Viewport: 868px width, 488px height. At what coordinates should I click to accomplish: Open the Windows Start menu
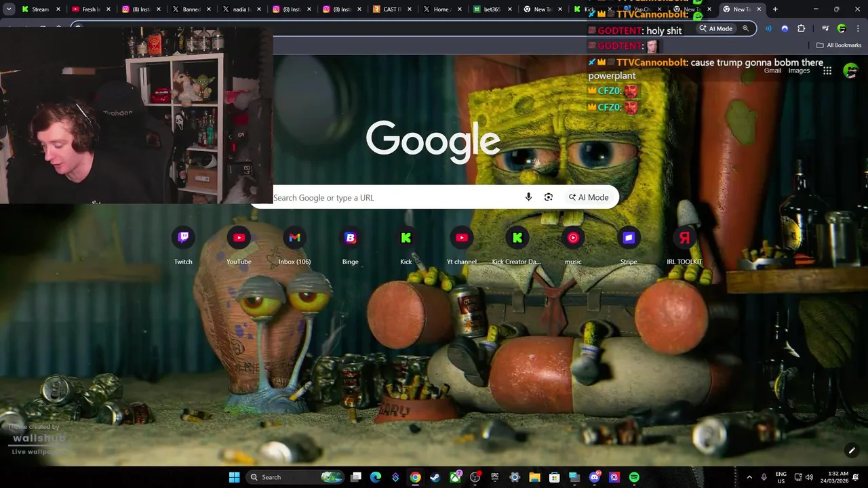click(x=235, y=477)
